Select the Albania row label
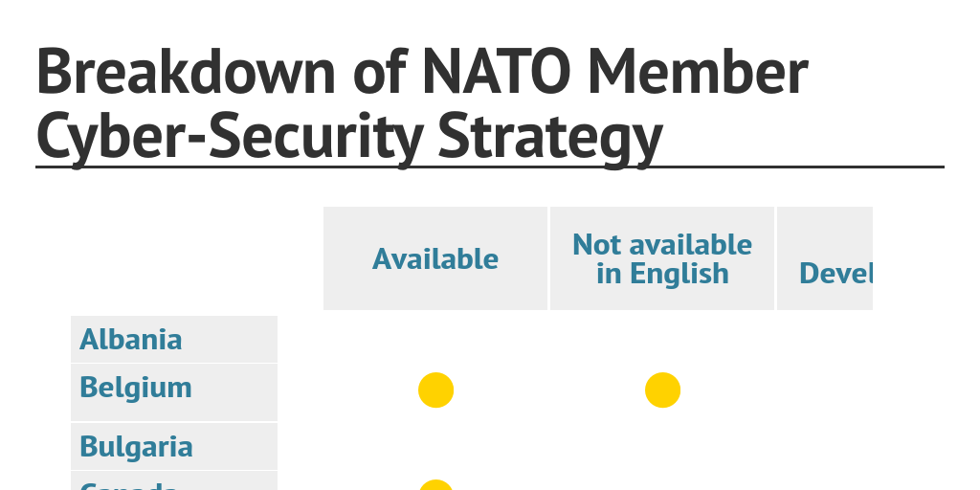This screenshot has height=490, width=980. click(x=131, y=340)
